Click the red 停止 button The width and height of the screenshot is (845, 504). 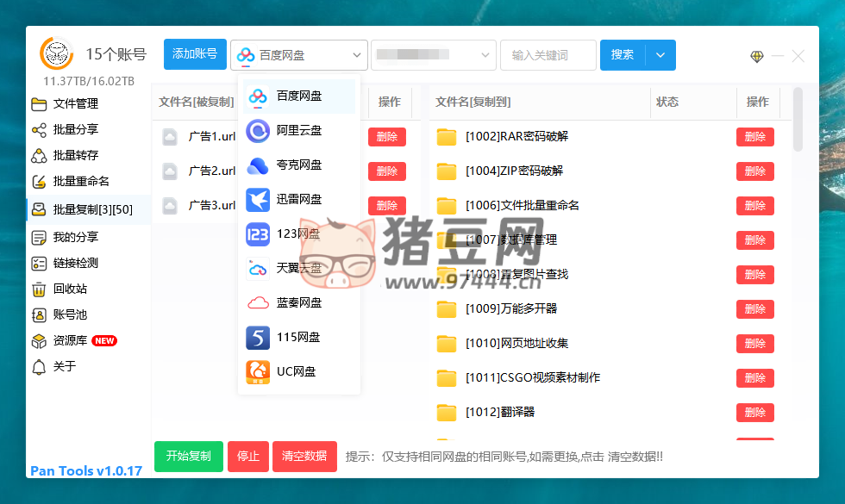click(x=248, y=457)
